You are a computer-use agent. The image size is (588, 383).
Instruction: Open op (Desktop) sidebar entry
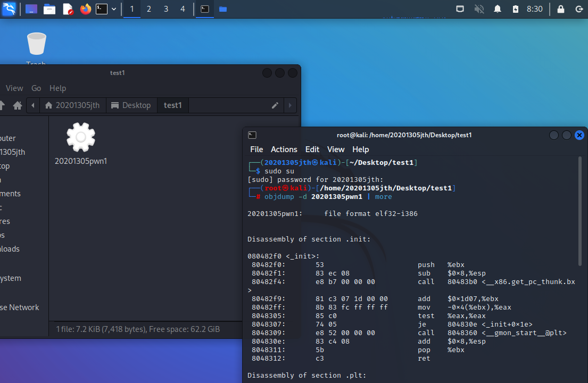(5, 166)
